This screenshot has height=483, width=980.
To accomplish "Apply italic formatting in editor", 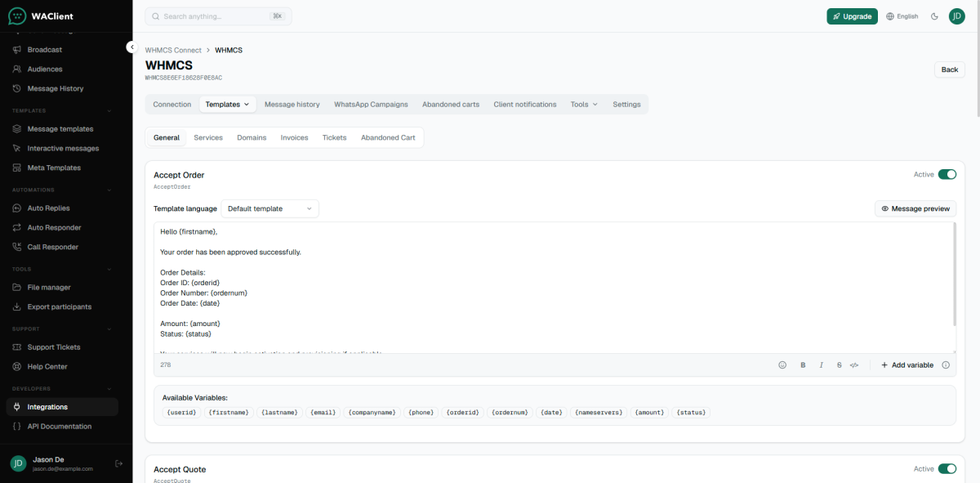I will point(822,365).
